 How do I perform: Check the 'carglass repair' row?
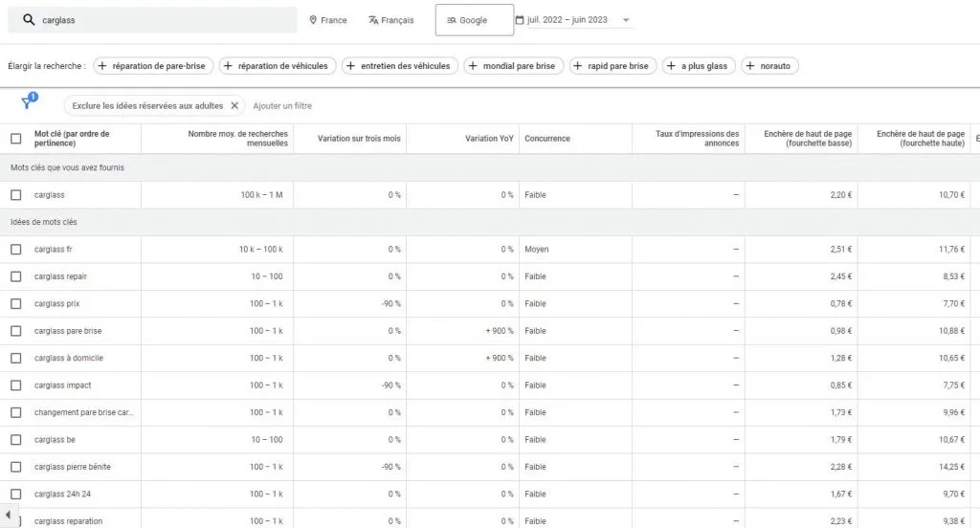pos(15,276)
